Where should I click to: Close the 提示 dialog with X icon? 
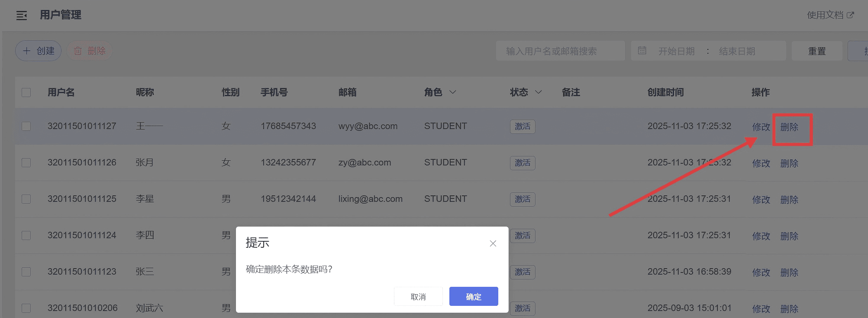pyautogui.click(x=493, y=243)
